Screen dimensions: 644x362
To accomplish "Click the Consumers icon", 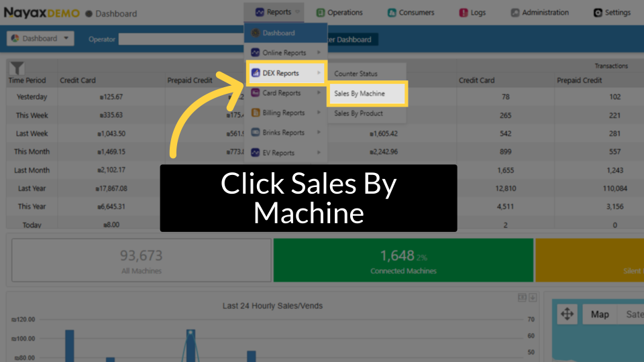I will (x=392, y=13).
